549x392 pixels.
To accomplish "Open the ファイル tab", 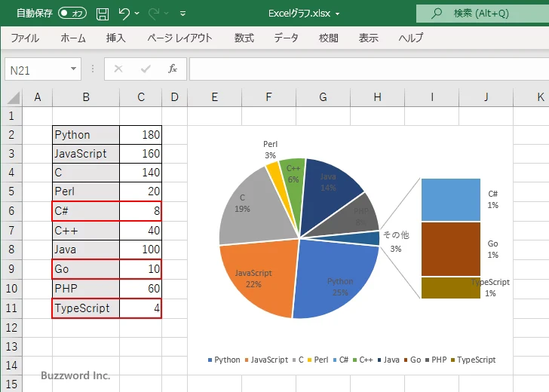I will [x=25, y=38].
